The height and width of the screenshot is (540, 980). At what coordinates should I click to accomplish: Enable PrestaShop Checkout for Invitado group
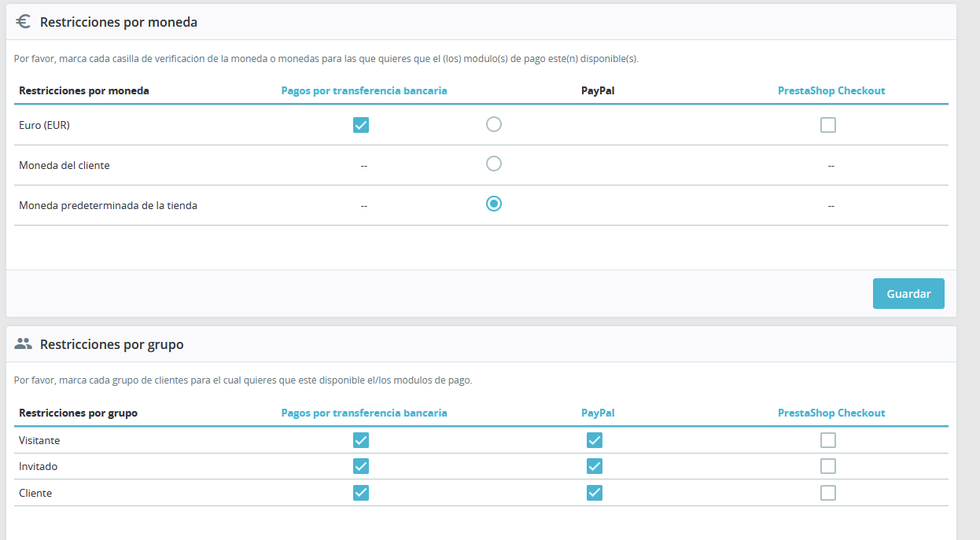coord(827,466)
